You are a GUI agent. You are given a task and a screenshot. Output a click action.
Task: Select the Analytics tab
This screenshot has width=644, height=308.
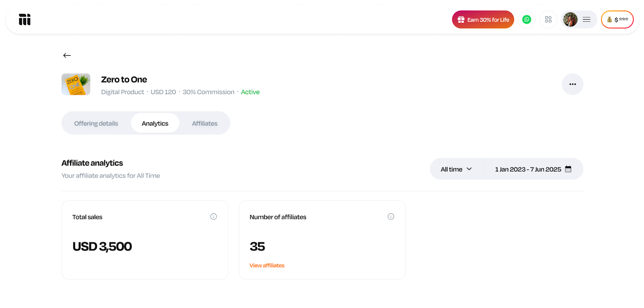(x=155, y=123)
